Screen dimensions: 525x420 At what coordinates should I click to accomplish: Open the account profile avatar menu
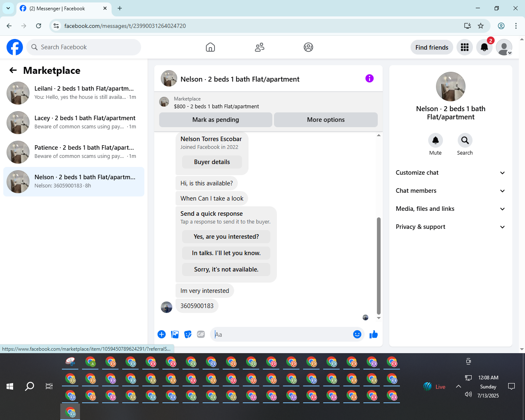click(x=504, y=47)
